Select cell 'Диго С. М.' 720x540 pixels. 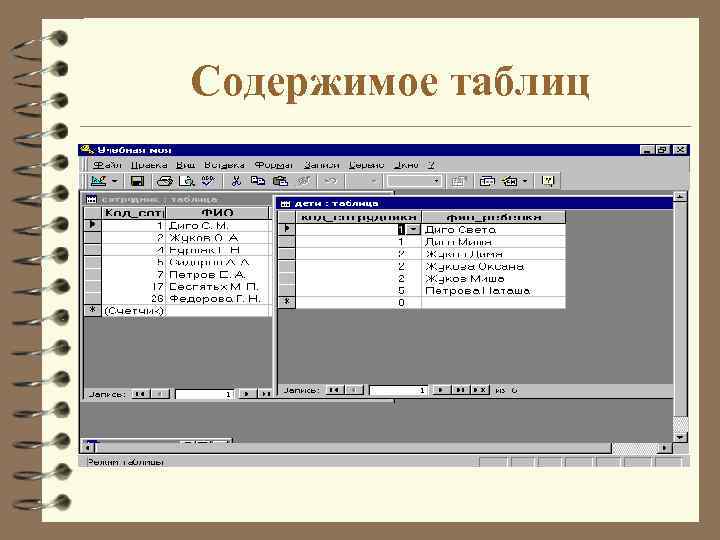pyautogui.click(x=219, y=225)
